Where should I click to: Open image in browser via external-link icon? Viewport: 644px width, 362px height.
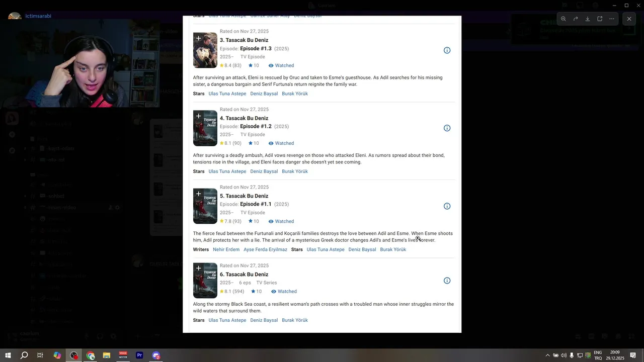point(600,19)
